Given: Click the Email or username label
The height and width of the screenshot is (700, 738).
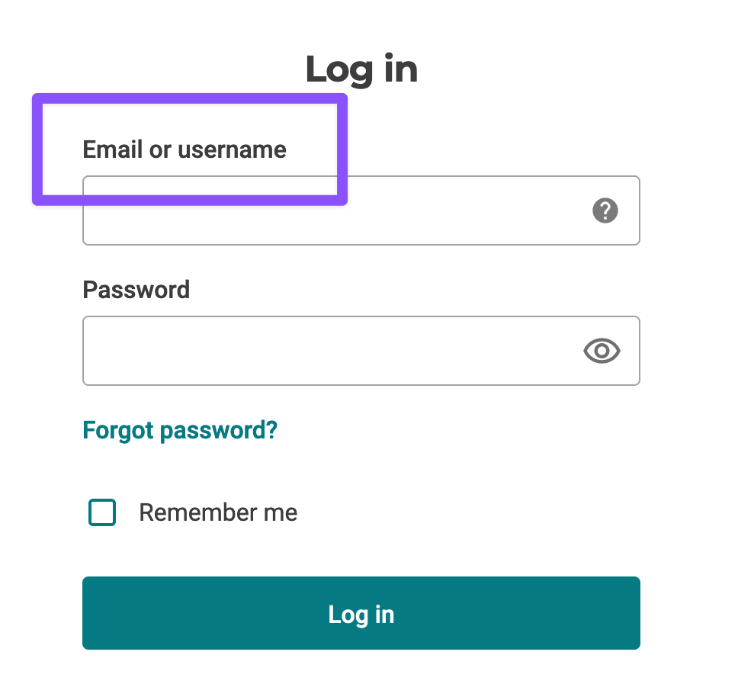Looking at the screenshot, I should click(x=184, y=149).
